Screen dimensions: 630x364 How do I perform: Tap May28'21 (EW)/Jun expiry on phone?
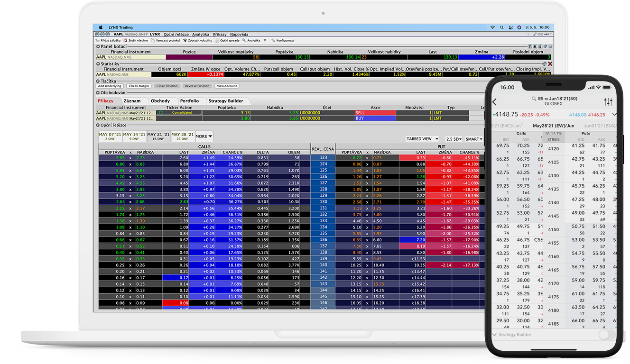[553, 126]
